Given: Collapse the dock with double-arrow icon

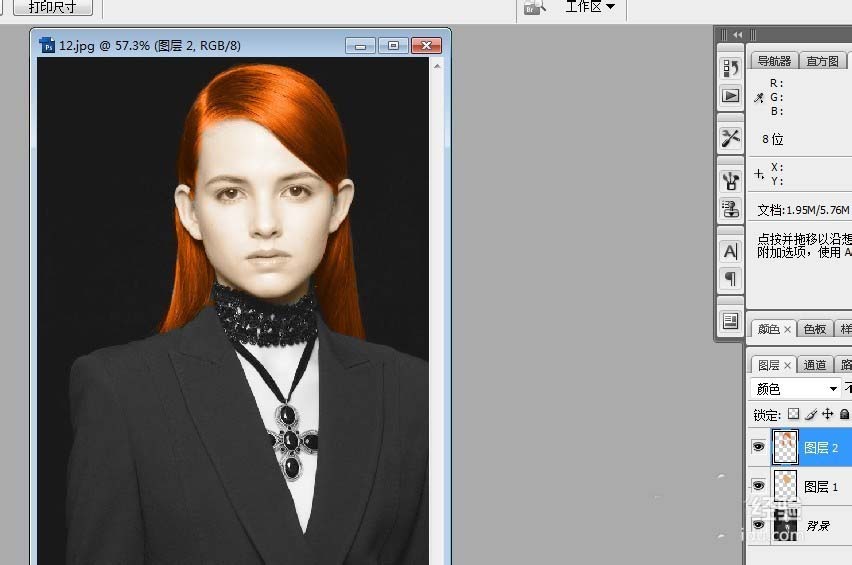Looking at the screenshot, I should click(x=737, y=35).
